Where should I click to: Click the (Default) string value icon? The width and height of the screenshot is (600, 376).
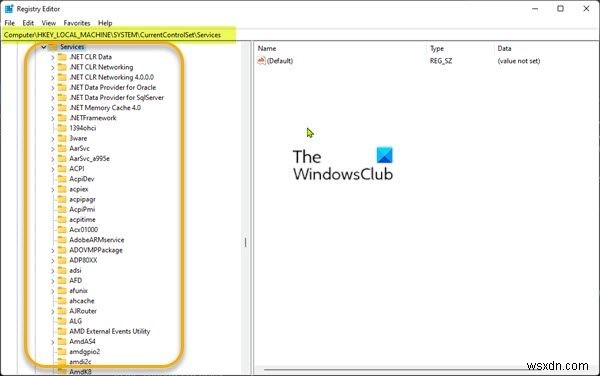point(261,60)
